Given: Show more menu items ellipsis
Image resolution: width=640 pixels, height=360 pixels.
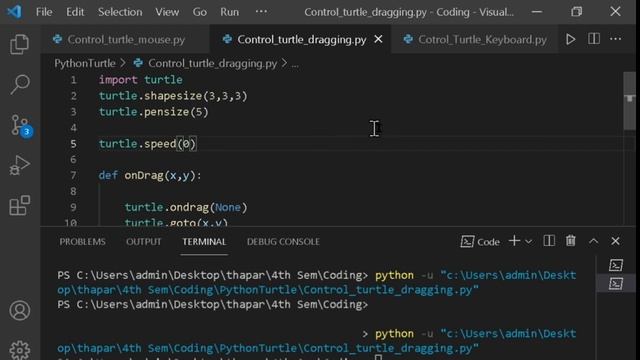Looking at the screenshot, I should pos(261,11).
